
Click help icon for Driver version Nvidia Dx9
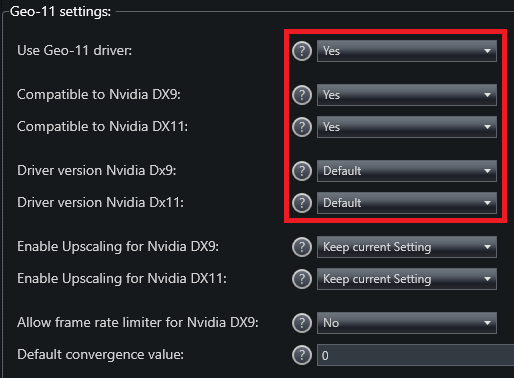(x=302, y=171)
